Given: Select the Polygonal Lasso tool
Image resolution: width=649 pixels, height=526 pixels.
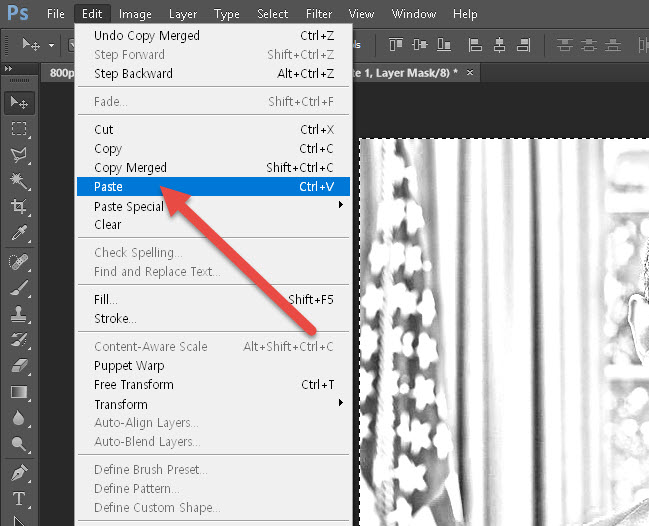Looking at the screenshot, I should pos(19,155).
